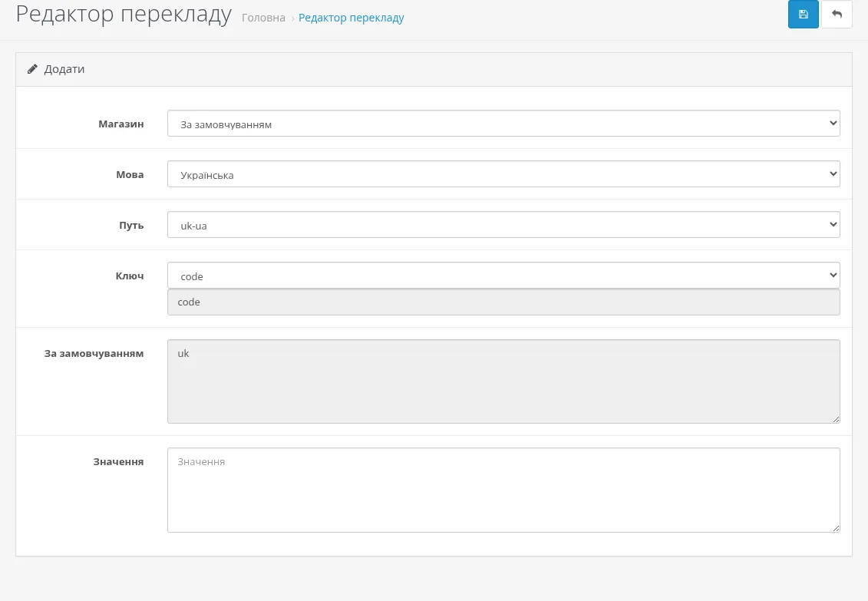
Task: Expand the Магазин dropdown
Action: (503, 124)
